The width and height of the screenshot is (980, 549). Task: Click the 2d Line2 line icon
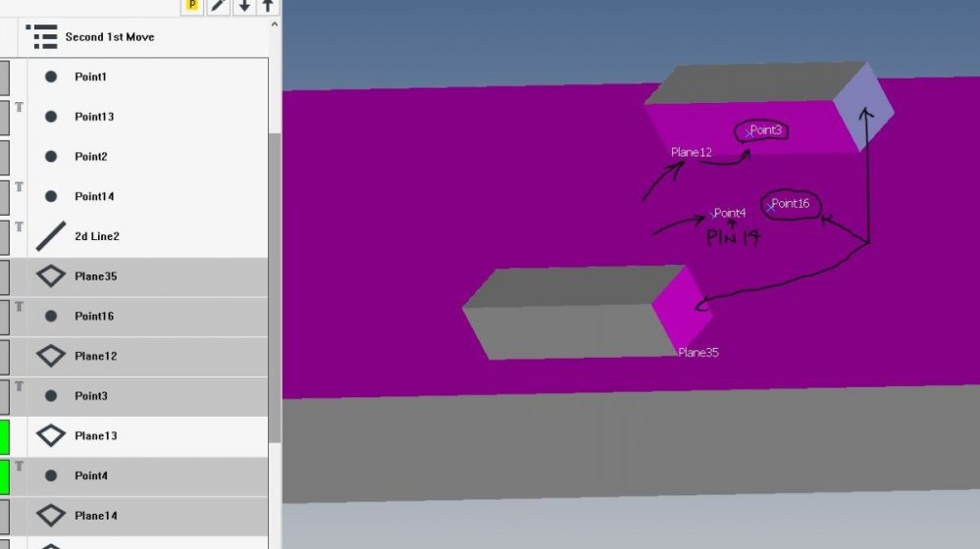51,236
